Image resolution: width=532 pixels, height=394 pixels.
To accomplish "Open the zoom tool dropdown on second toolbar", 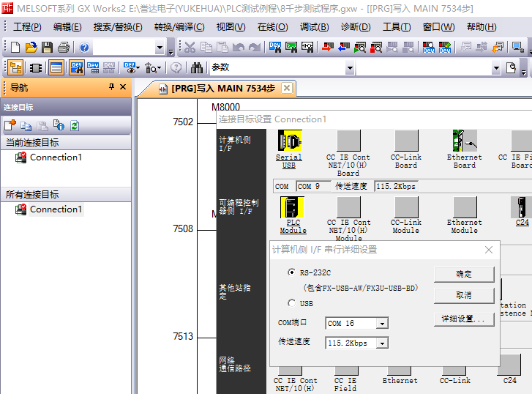I will click(159, 68).
